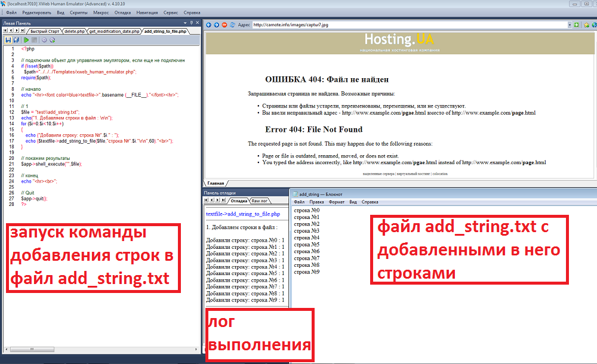Jump to first tab in left panel

point(5,30)
